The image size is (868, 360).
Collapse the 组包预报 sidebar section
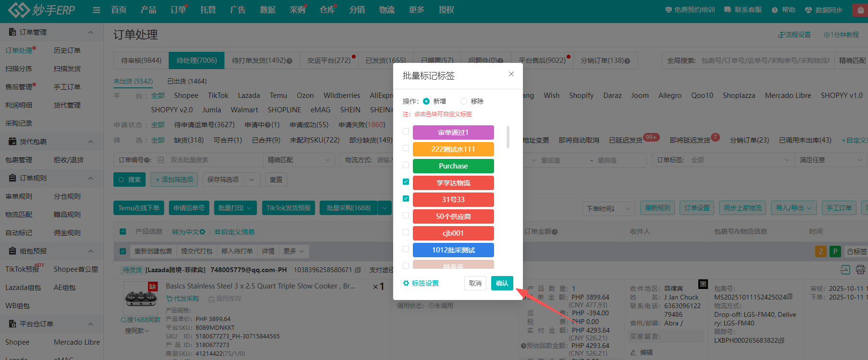pyautogui.click(x=90, y=251)
